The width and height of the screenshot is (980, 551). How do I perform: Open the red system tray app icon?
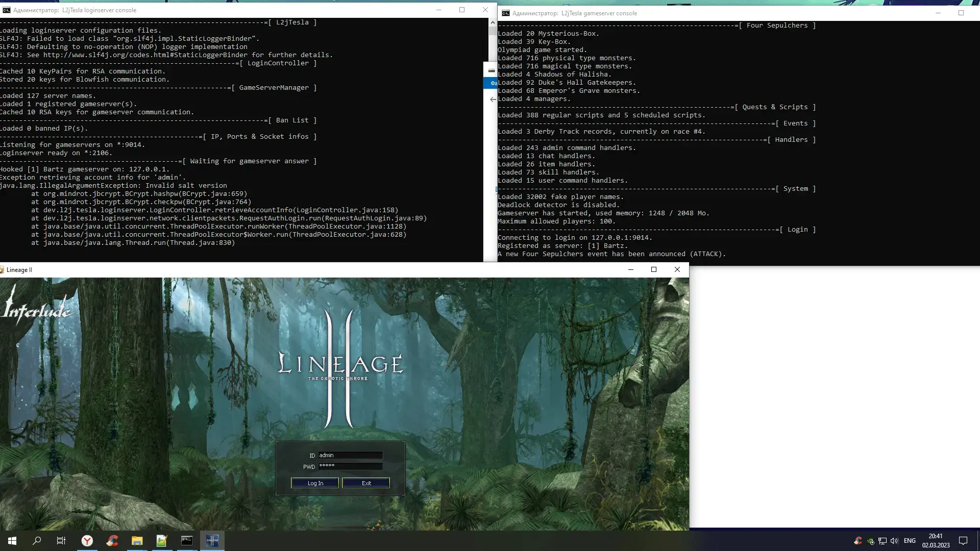(858, 541)
